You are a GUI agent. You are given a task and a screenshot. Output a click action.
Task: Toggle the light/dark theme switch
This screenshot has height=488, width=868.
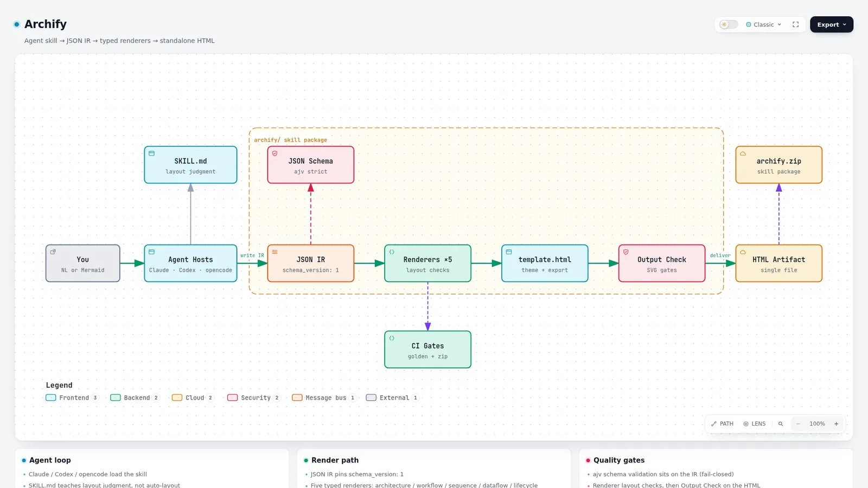click(x=729, y=24)
